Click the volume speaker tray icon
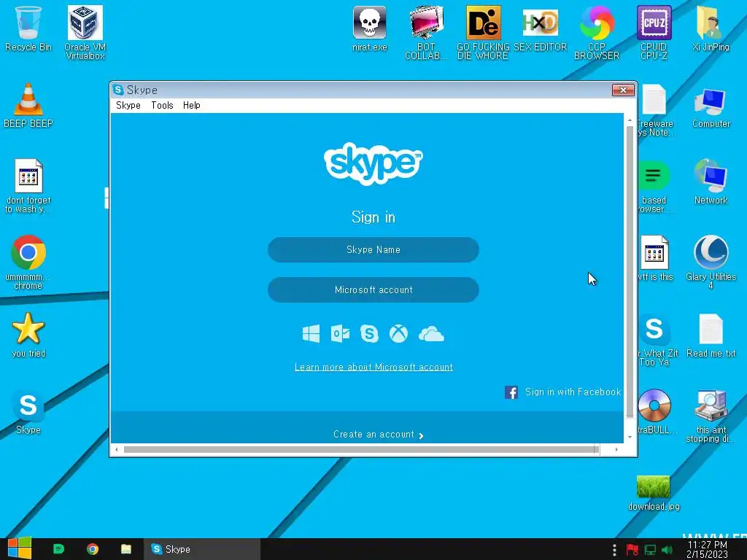Screen dimensions: 747x560 coord(667,550)
